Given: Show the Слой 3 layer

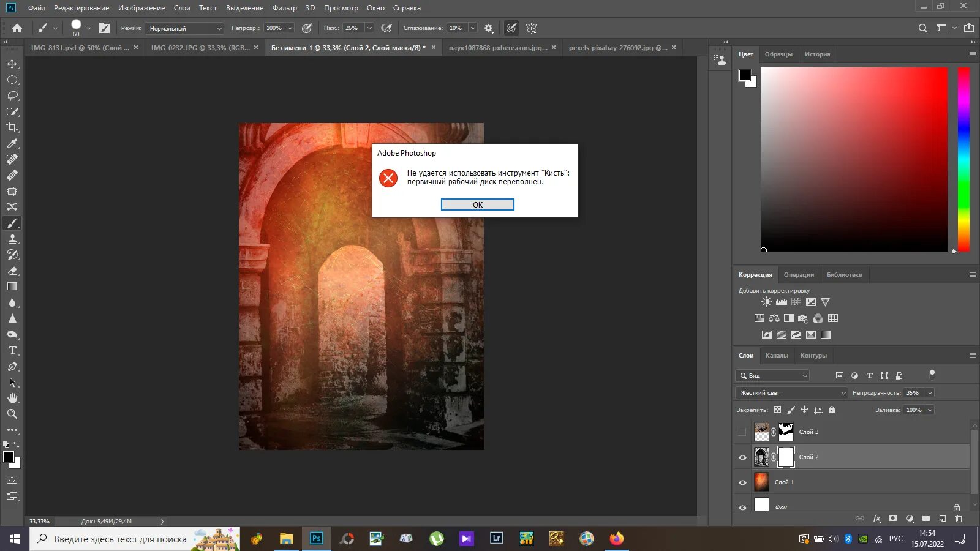Looking at the screenshot, I should [x=742, y=432].
